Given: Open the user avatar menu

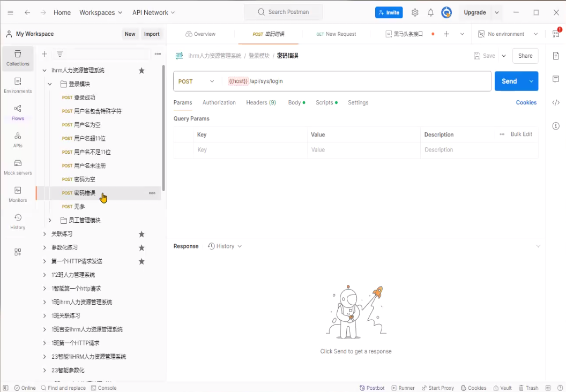Looking at the screenshot, I should (x=446, y=12).
